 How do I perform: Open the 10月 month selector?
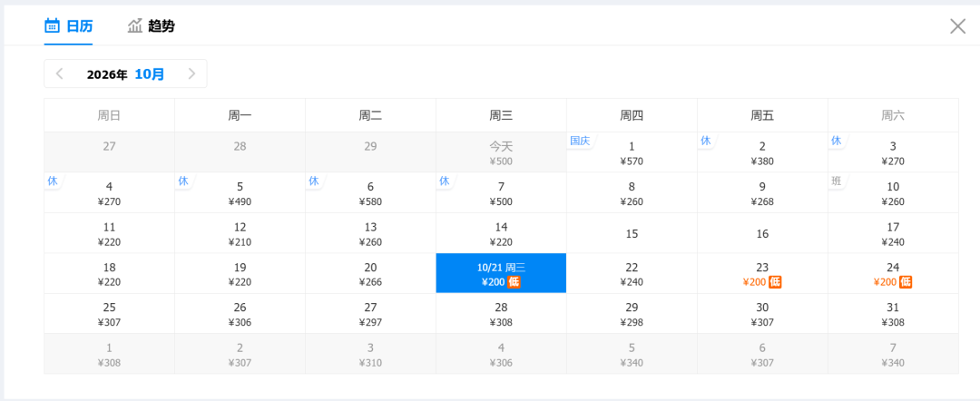[x=150, y=74]
